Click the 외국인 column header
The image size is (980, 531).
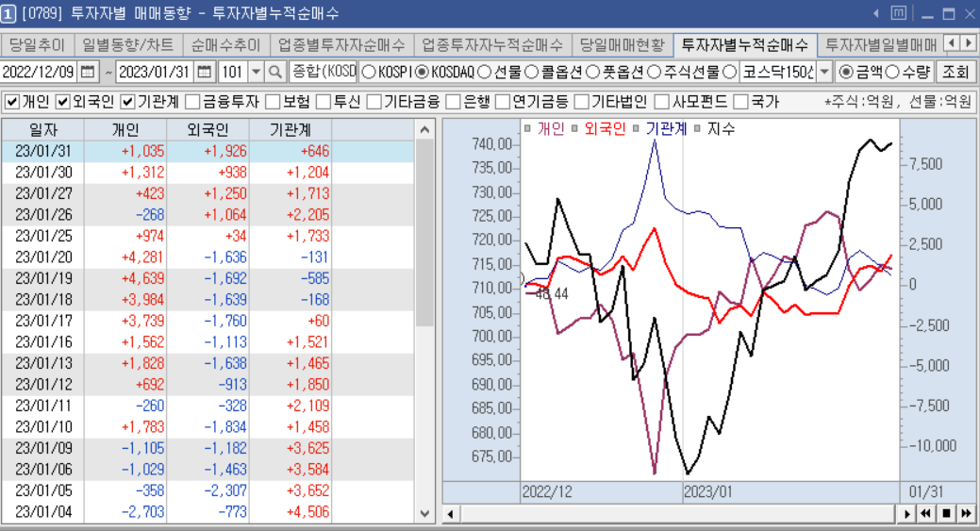208,130
